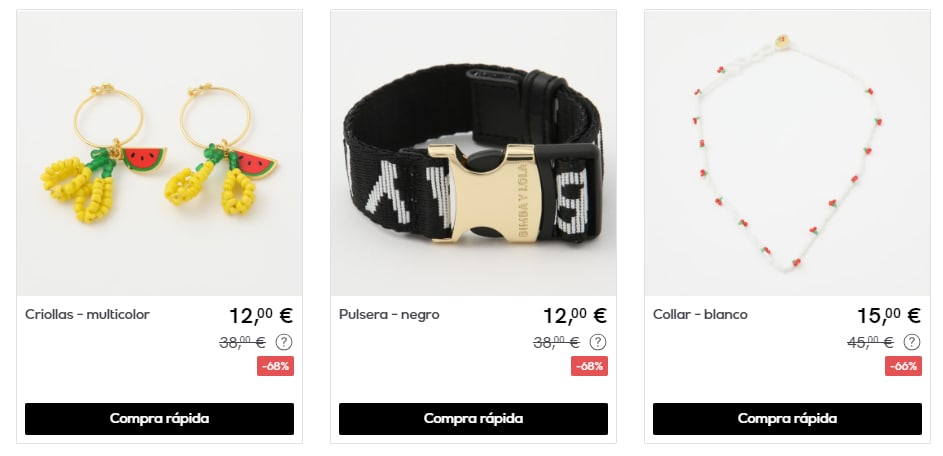Open the black bracelet product image
This screenshot has height=456, width=943.
pyautogui.click(x=473, y=153)
